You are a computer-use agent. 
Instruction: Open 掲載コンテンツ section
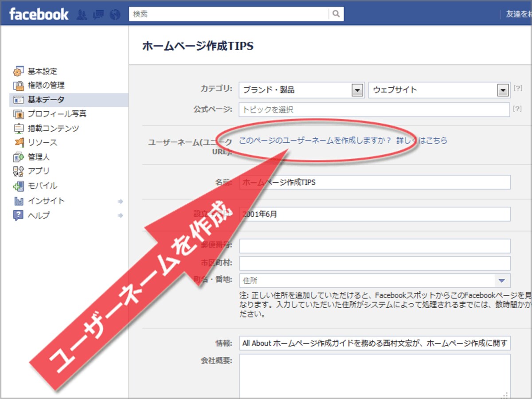(54, 128)
